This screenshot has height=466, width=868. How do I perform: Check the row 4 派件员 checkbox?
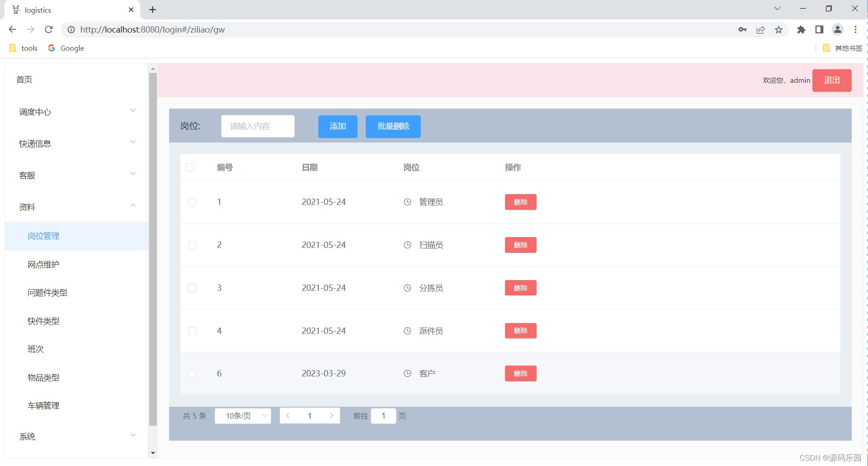(192, 331)
